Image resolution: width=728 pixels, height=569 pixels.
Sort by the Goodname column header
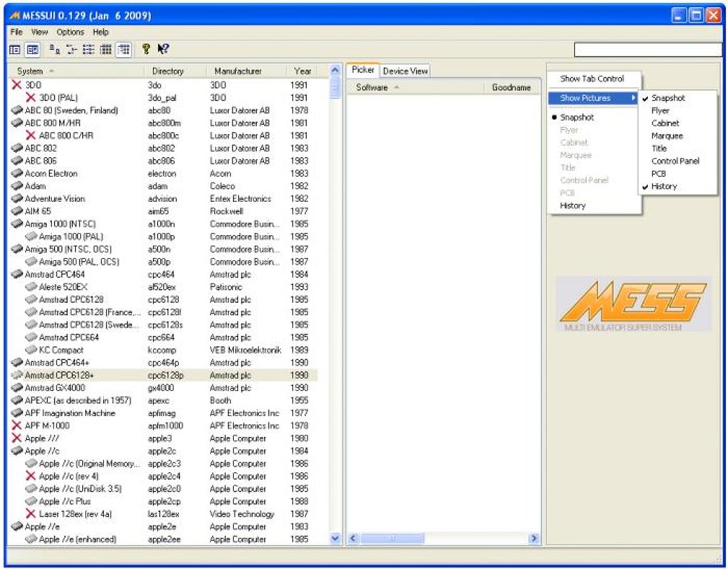[512, 87]
